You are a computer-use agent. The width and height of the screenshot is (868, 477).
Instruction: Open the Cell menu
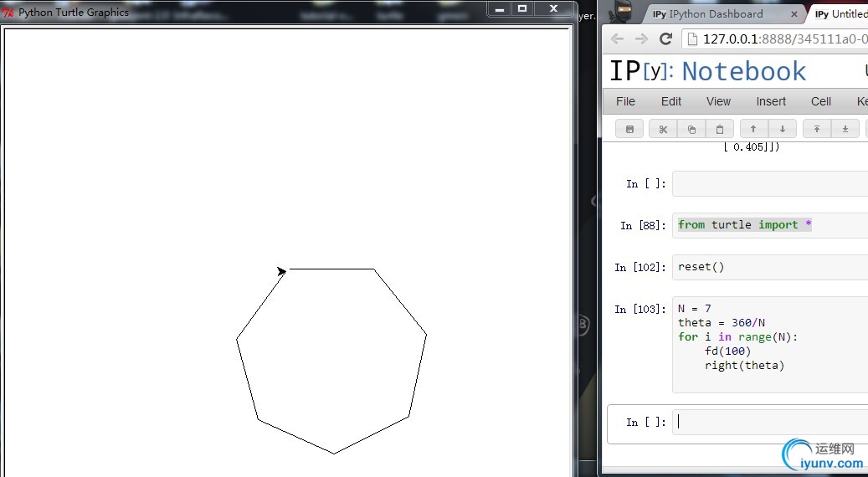coord(821,101)
